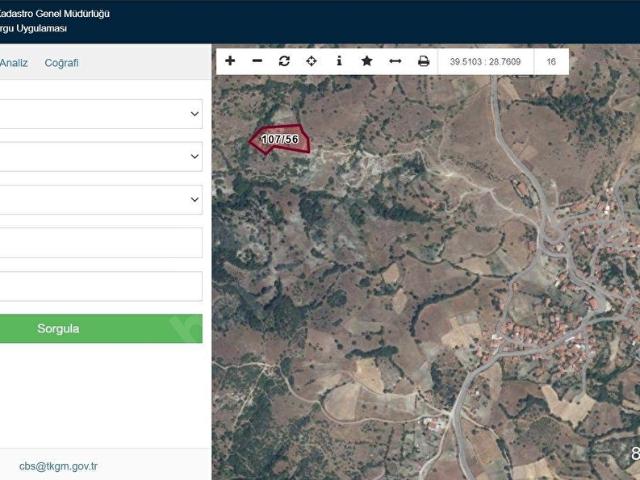
Task: Click the coordinates readout 39.5103 : 28.7609
Action: (x=485, y=62)
